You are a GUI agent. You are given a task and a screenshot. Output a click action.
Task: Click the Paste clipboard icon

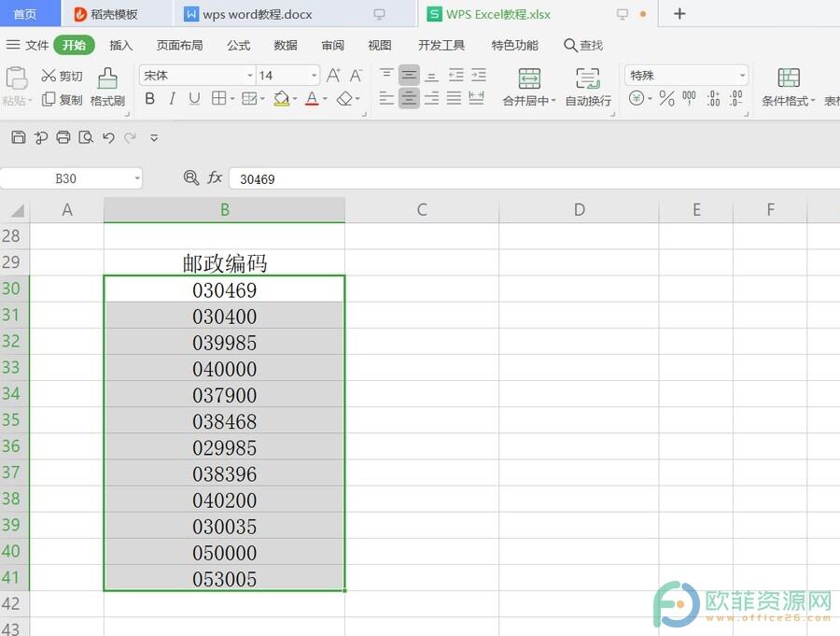pyautogui.click(x=17, y=78)
